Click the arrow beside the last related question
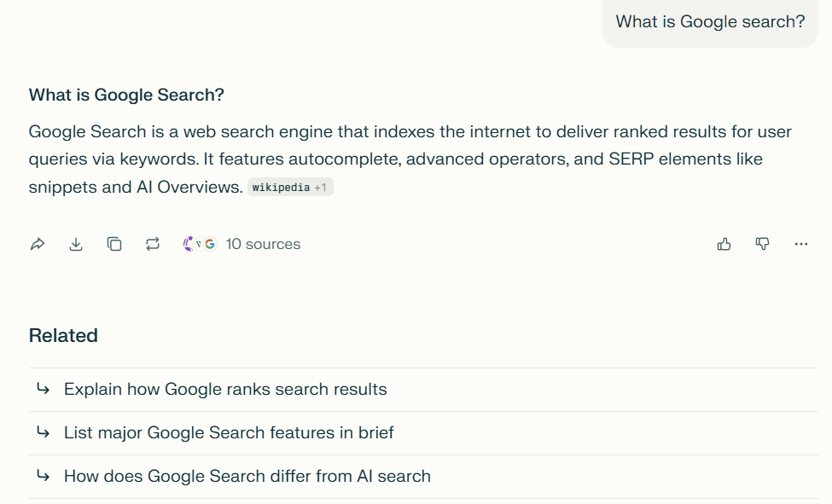The image size is (832, 504). pos(42,476)
